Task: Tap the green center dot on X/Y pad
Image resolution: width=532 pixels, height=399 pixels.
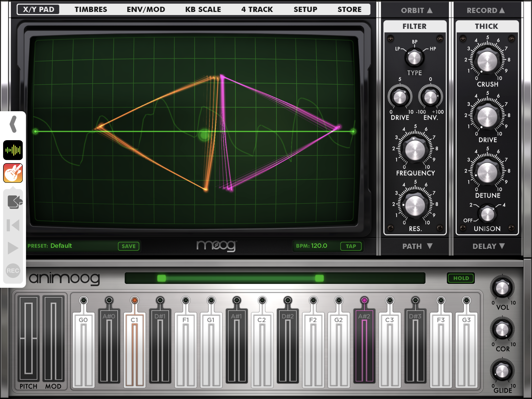Action: (205, 135)
